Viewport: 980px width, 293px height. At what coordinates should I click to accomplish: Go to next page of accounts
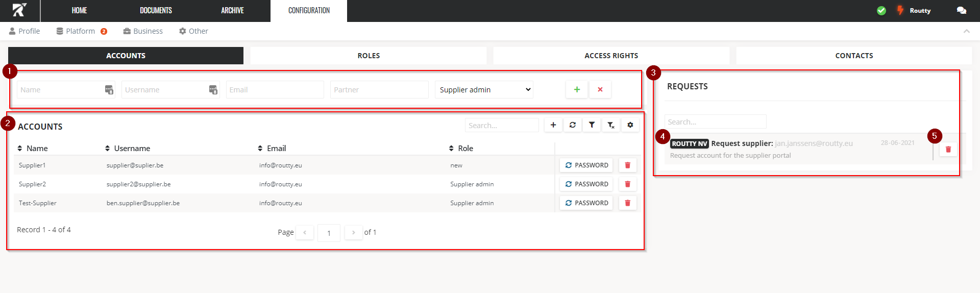tap(353, 233)
